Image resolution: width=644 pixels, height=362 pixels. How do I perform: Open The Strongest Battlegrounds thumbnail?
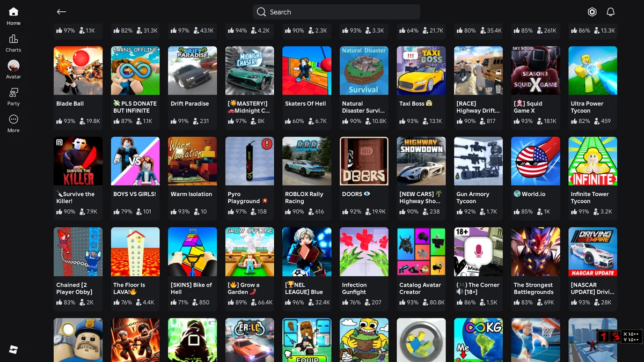(x=536, y=252)
